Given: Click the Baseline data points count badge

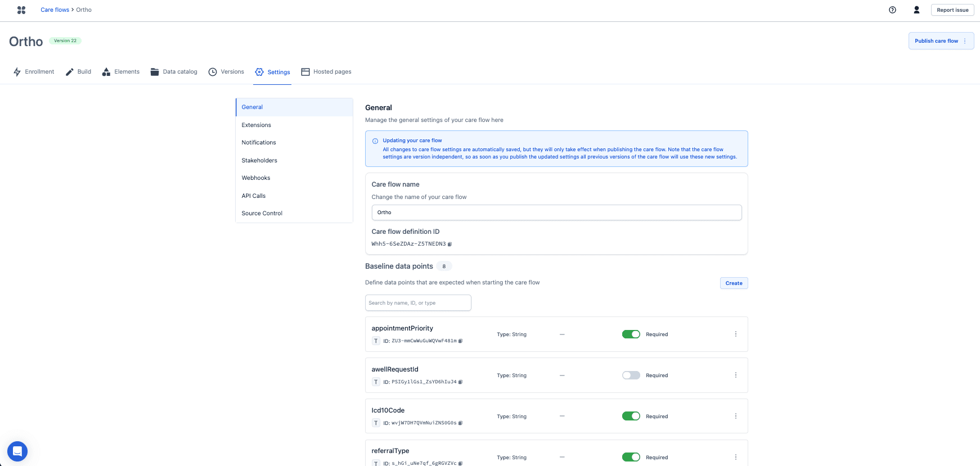Looking at the screenshot, I should pyautogui.click(x=444, y=266).
